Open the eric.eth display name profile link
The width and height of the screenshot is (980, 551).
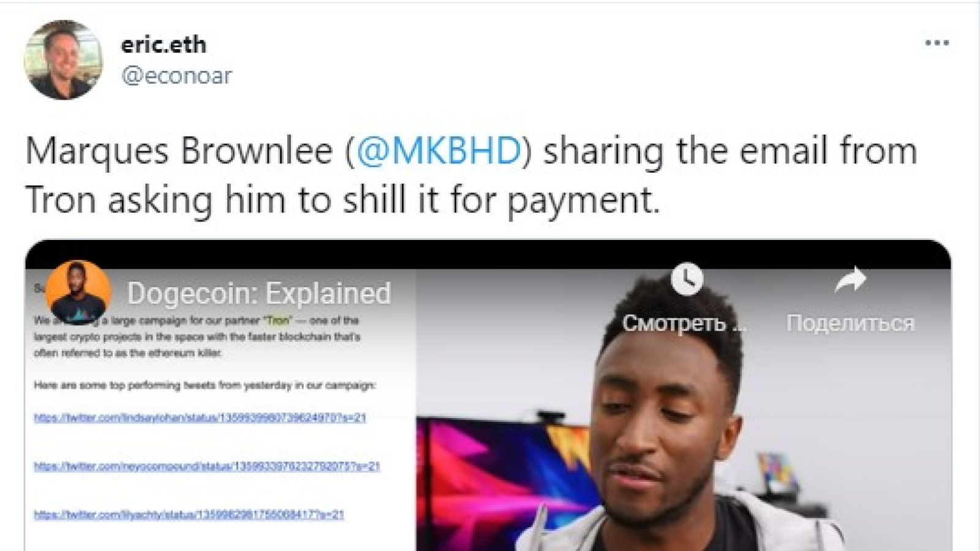click(x=164, y=45)
